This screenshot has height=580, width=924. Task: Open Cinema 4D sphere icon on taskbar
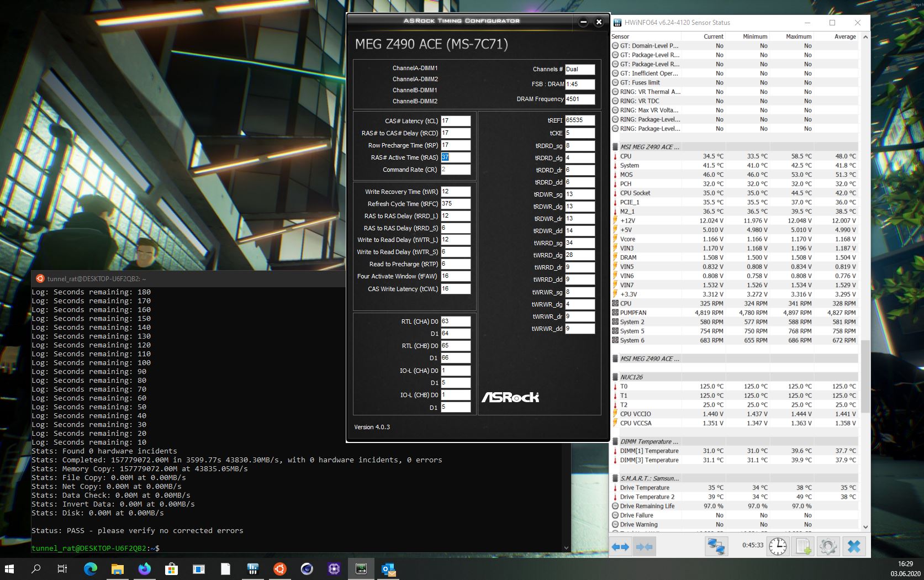(x=307, y=569)
